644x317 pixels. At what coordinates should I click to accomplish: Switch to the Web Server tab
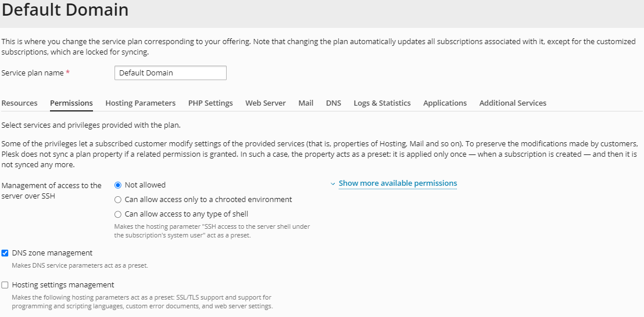pyautogui.click(x=266, y=103)
